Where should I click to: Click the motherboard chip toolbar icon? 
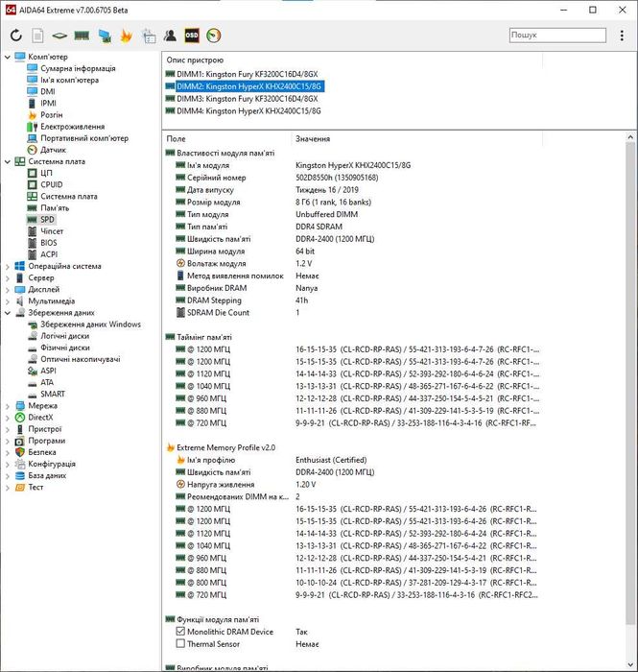[59, 36]
